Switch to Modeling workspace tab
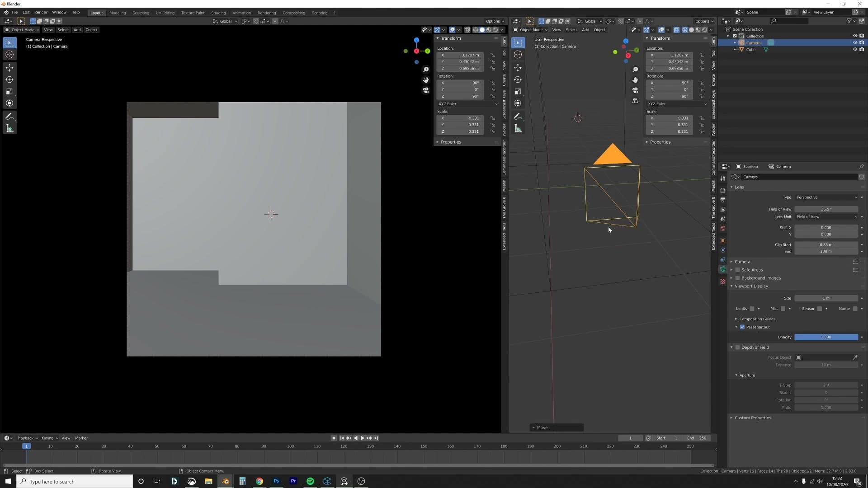Viewport: 868px width, 488px height. 118,13
